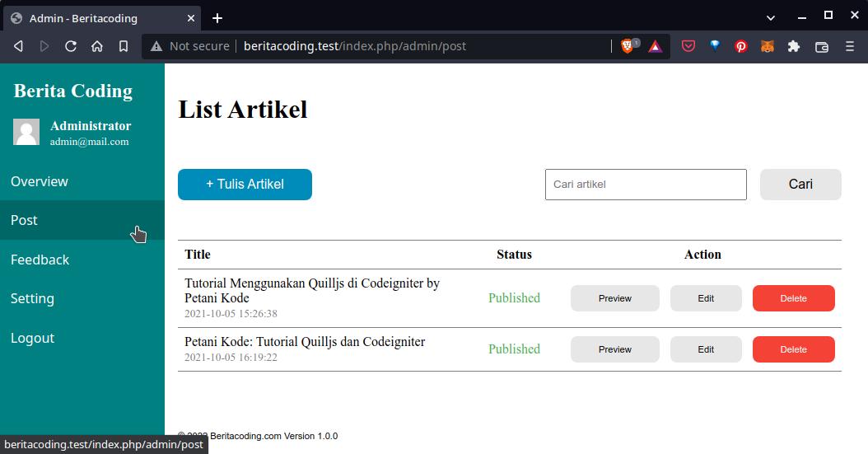
Task: Open the Extensions puzzle-piece menu
Action: [x=794, y=46]
